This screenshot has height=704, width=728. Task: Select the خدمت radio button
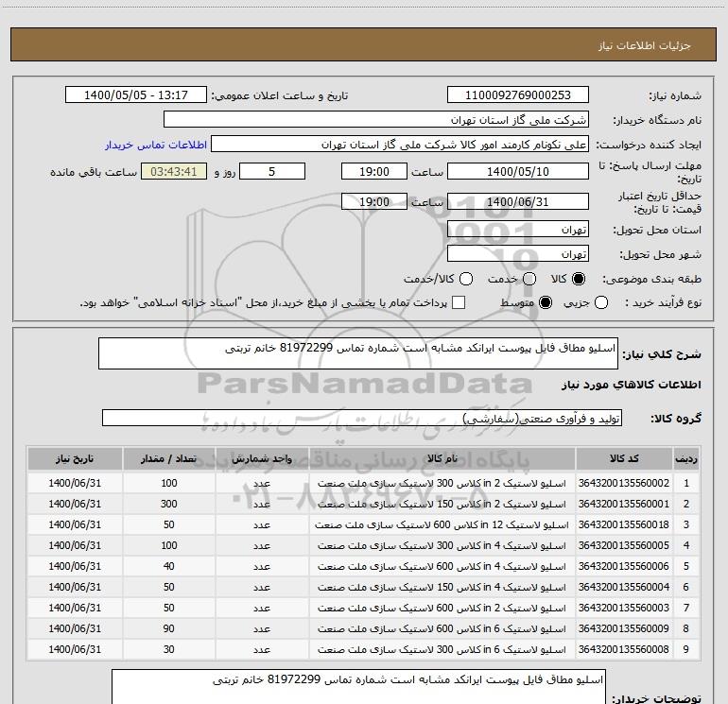tap(529, 279)
